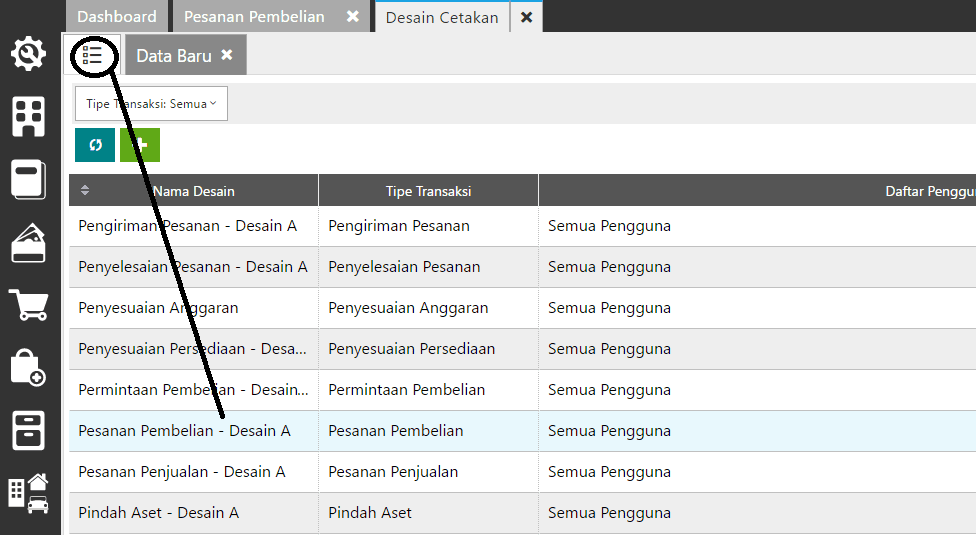Select Penyesuaian Persediaan - Desa... design name

point(192,349)
